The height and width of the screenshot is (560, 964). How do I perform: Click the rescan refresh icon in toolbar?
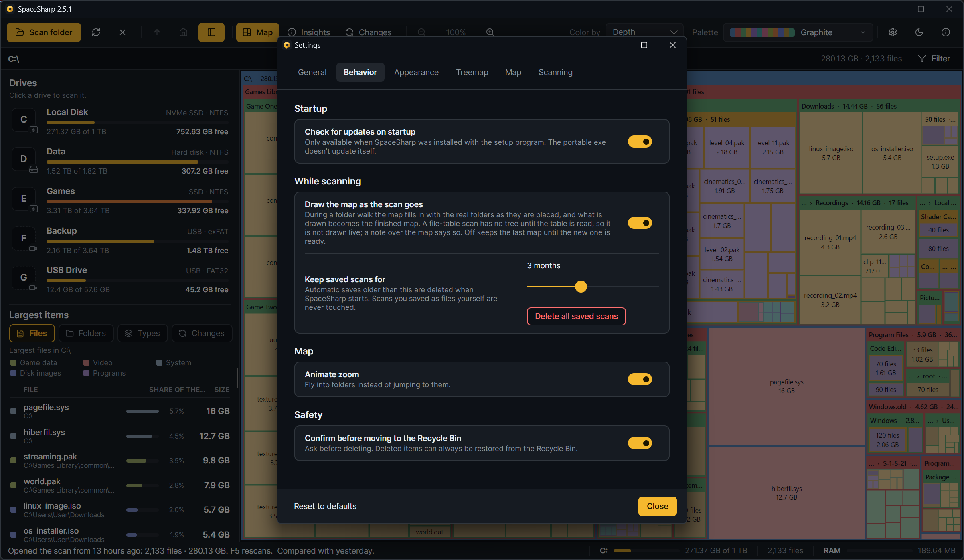pyautogui.click(x=96, y=32)
